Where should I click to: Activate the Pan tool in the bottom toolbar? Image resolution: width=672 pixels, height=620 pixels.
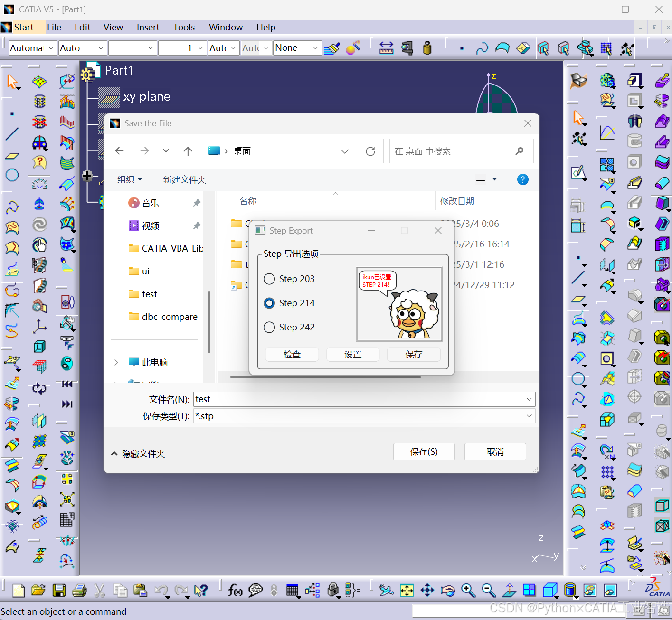point(427,590)
